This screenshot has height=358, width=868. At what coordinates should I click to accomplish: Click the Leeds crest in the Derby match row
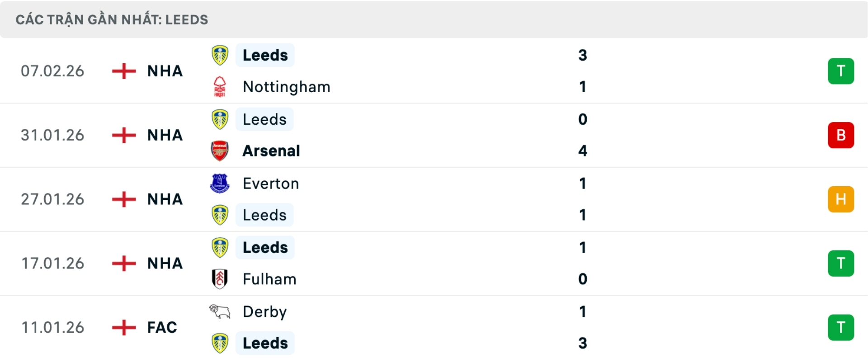pos(220,343)
